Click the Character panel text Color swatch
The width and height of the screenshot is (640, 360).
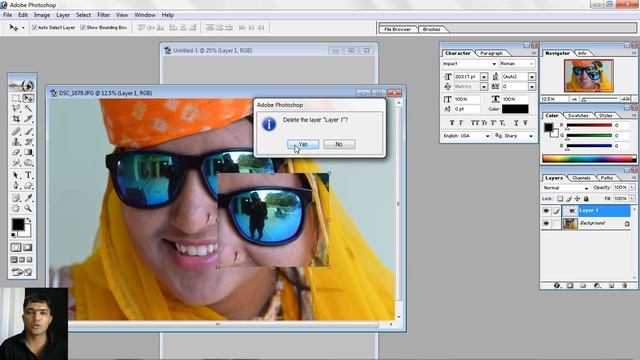point(515,109)
